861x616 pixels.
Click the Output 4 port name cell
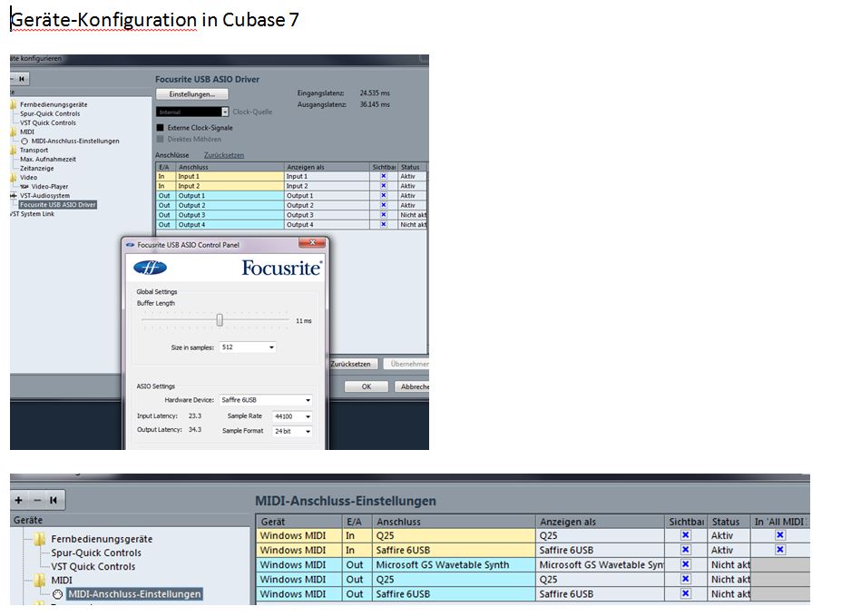click(230, 225)
